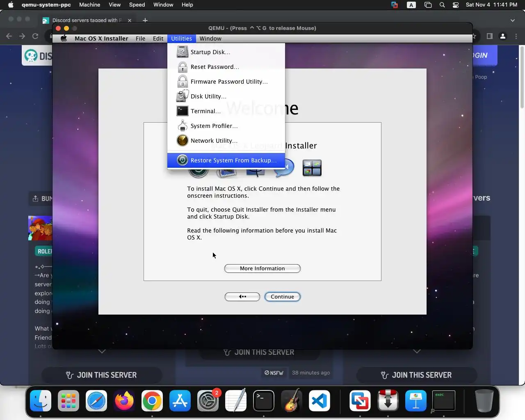Click the go back arrow button
The image size is (525, 420).
[242, 297]
